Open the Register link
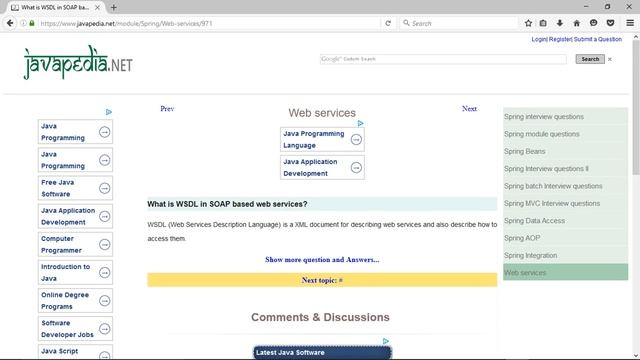This screenshot has width=640, height=360. [560, 39]
